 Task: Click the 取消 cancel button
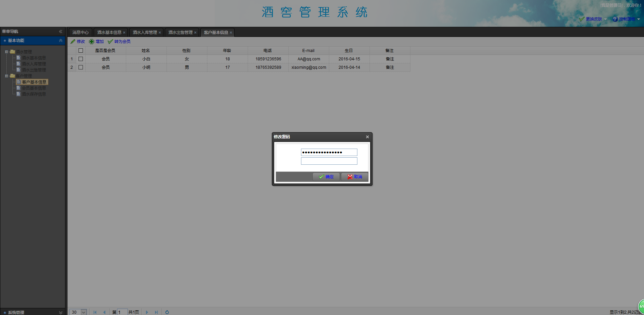354,177
